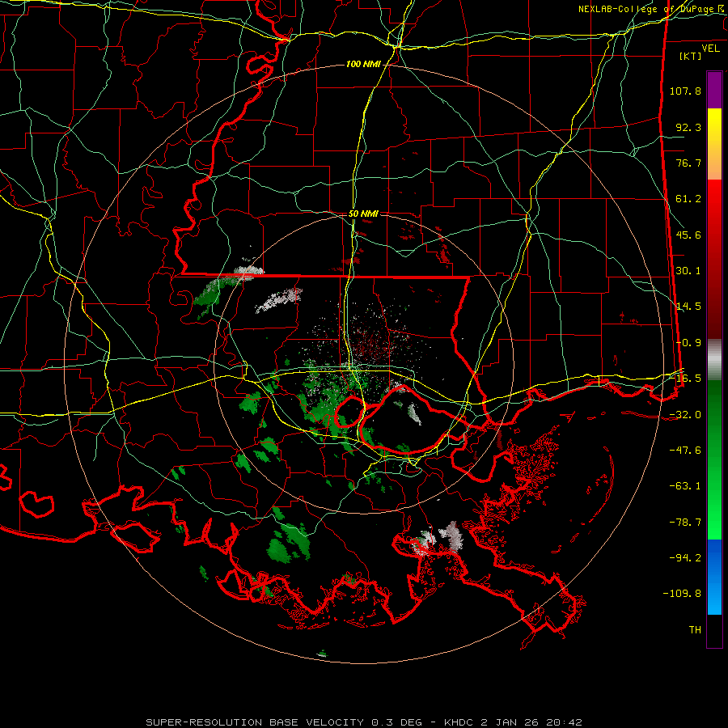Viewport: 728px width, 728px height.
Task: Pick the gray zero-velocity segment of the color bar
Action: click(x=714, y=360)
